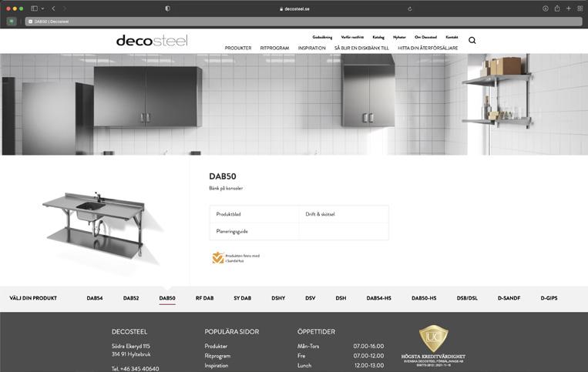The height and width of the screenshot is (372, 588).
Task: Select the DAB54-HS product tab
Action: click(x=378, y=298)
